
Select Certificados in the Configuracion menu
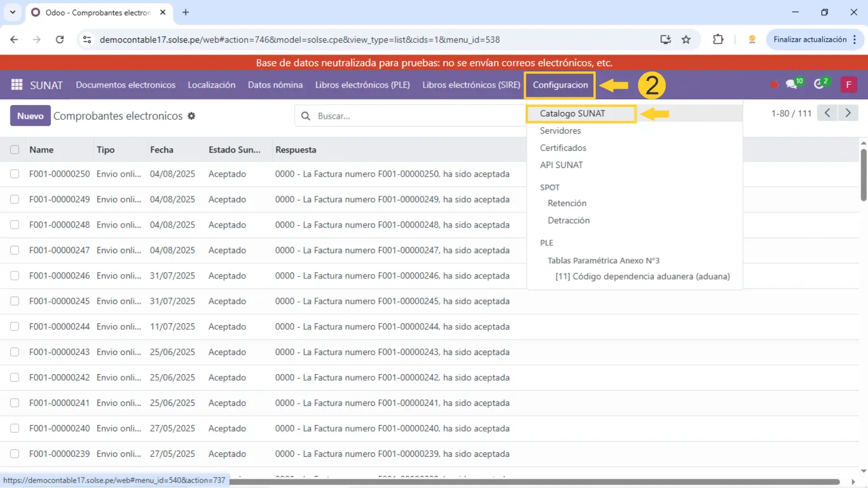(563, 148)
